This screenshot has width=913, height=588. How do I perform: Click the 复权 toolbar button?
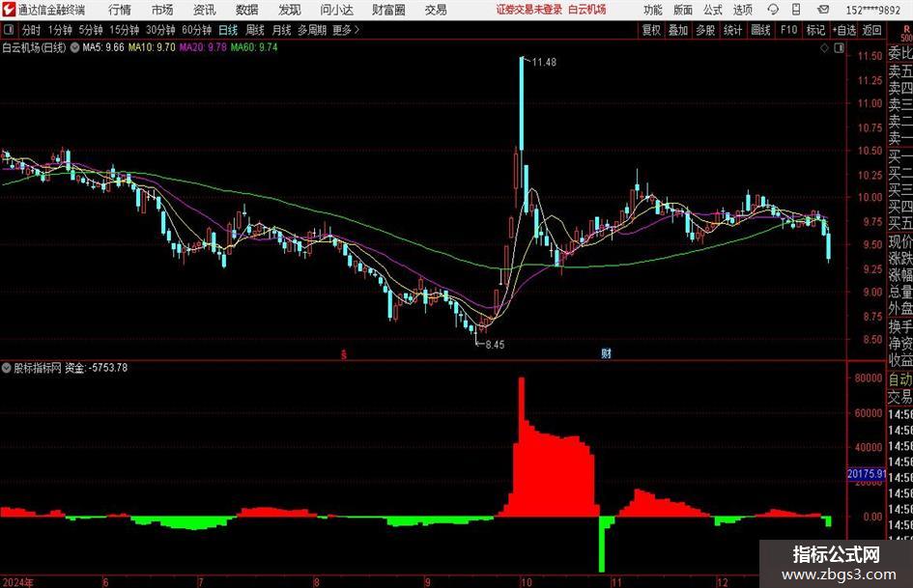click(x=651, y=30)
